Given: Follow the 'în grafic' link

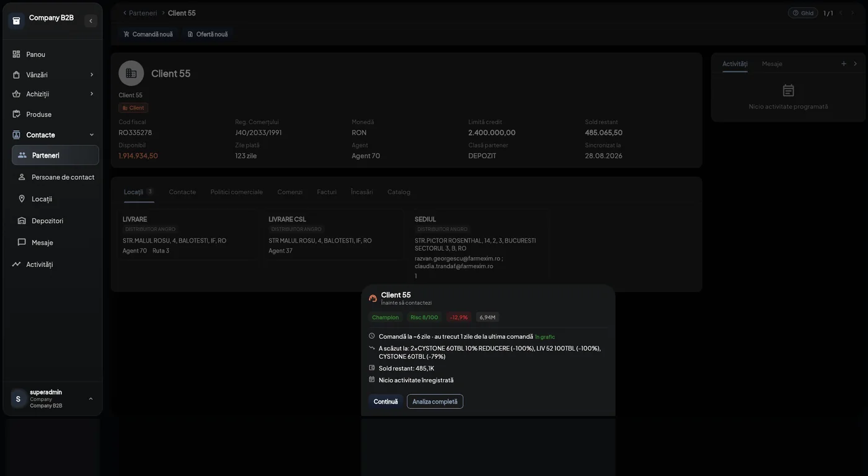Looking at the screenshot, I should pos(545,337).
